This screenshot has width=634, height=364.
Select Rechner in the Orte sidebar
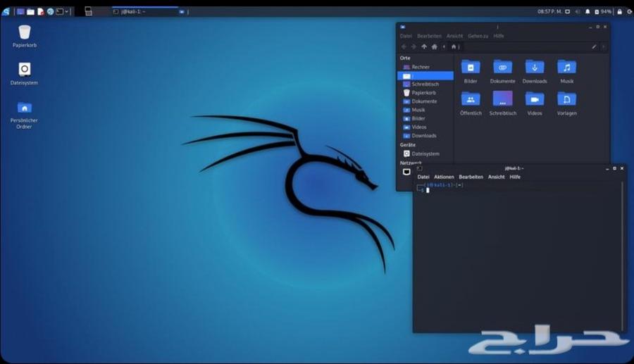(x=425, y=67)
